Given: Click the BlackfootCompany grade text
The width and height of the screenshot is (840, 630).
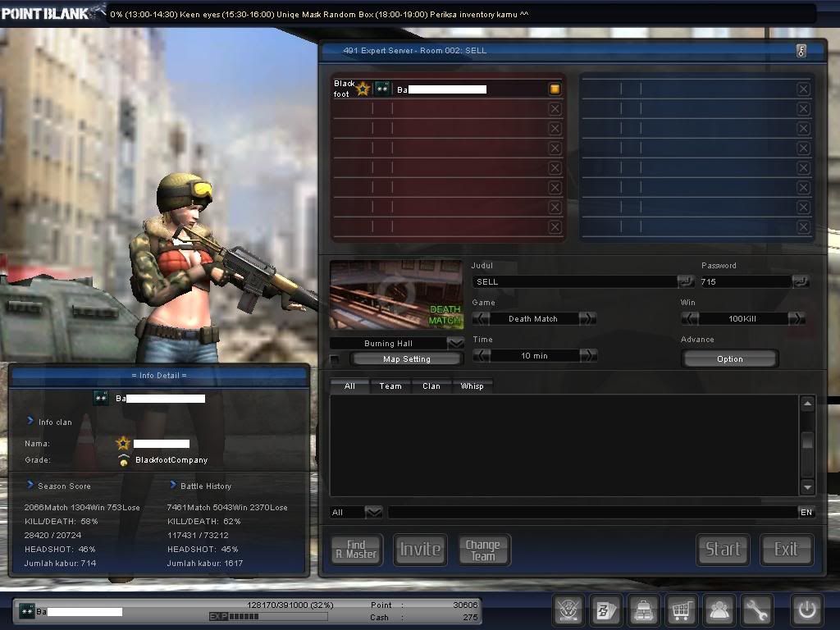Looking at the screenshot, I should (171, 460).
